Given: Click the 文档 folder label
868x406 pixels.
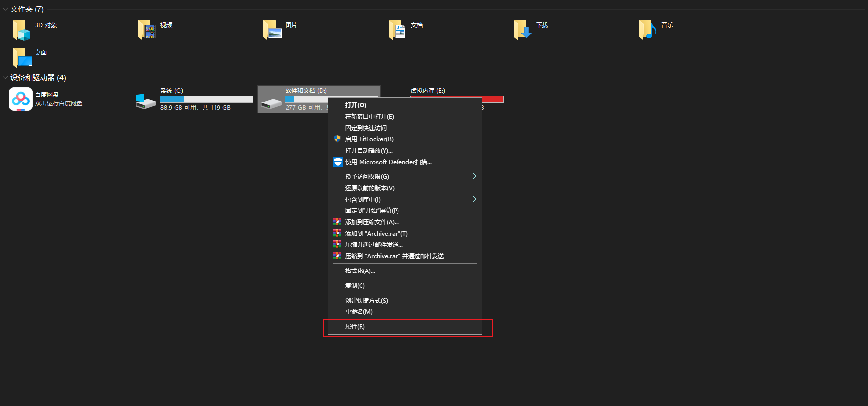Looking at the screenshot, I should tap(417, 25).
